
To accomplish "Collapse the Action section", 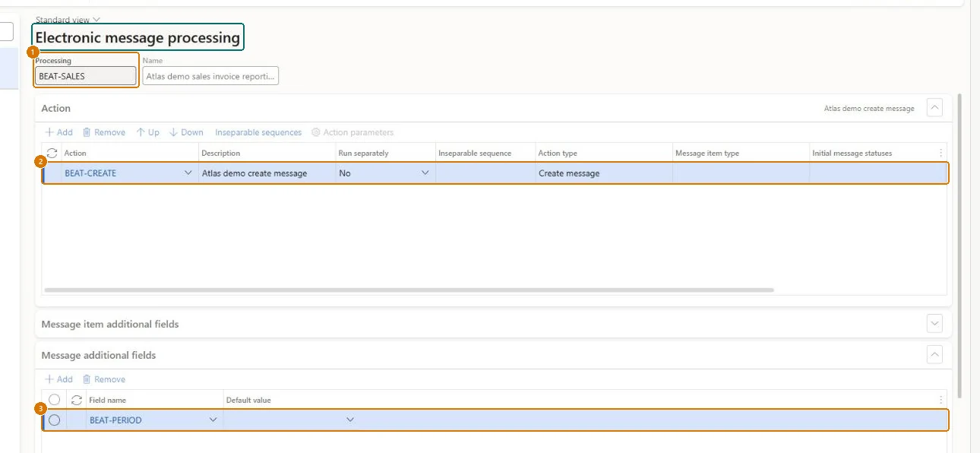I will click(935, 108).
